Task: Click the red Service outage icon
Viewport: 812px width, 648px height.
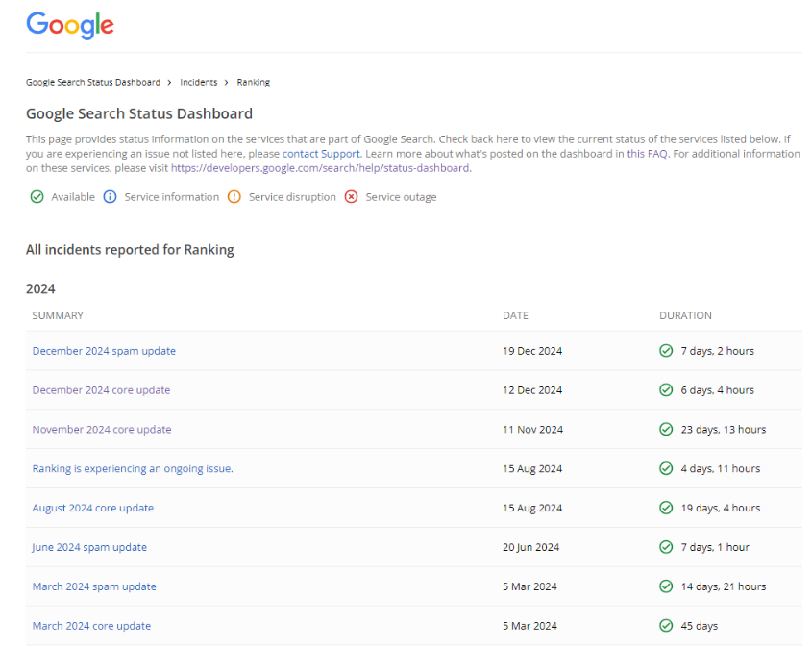Action: (351, 197)
